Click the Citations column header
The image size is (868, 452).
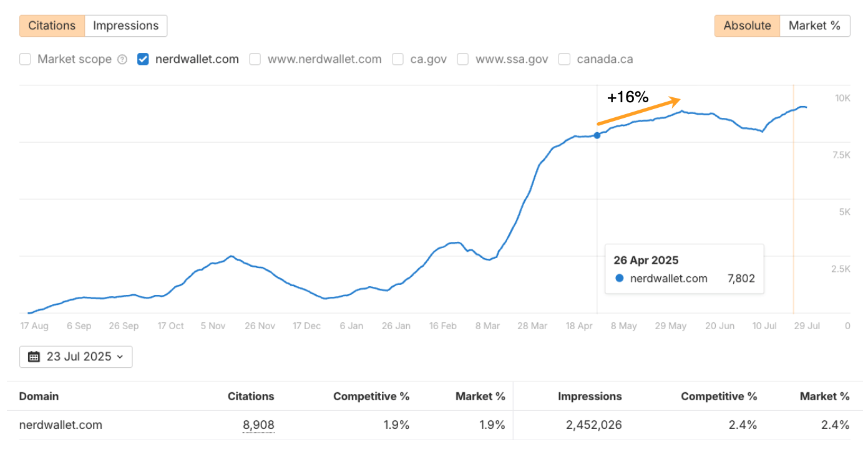click(x=251, y=397)
